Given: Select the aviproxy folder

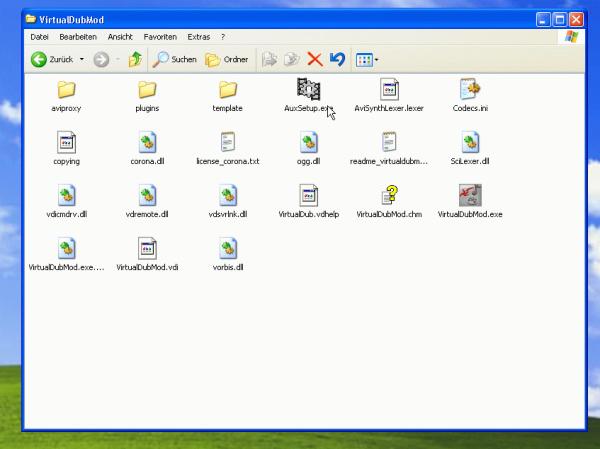Looking at the screenshot, I should pos(67,89).
